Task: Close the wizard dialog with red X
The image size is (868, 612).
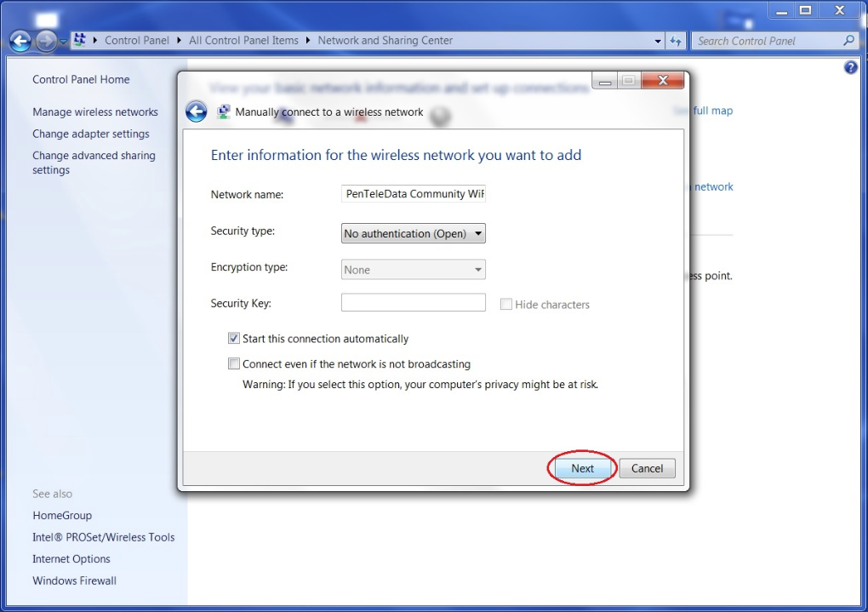Action: 663,80
